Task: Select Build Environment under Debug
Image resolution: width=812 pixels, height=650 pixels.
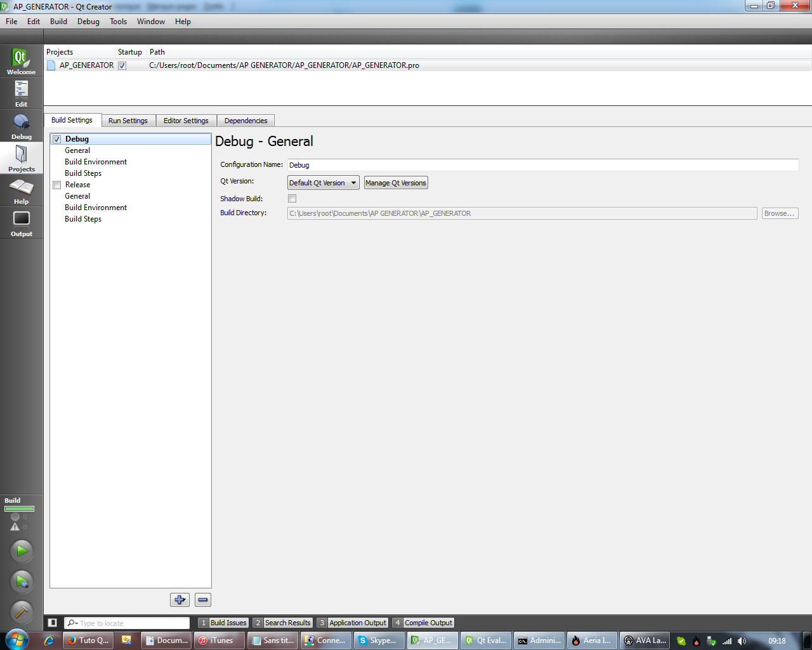Action: click(96, 162)
